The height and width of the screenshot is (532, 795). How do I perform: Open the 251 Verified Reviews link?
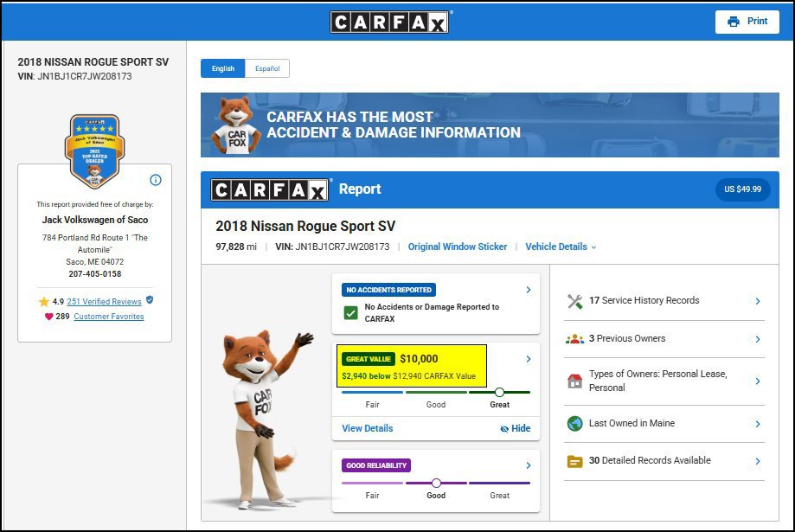(x=104, y=302)
